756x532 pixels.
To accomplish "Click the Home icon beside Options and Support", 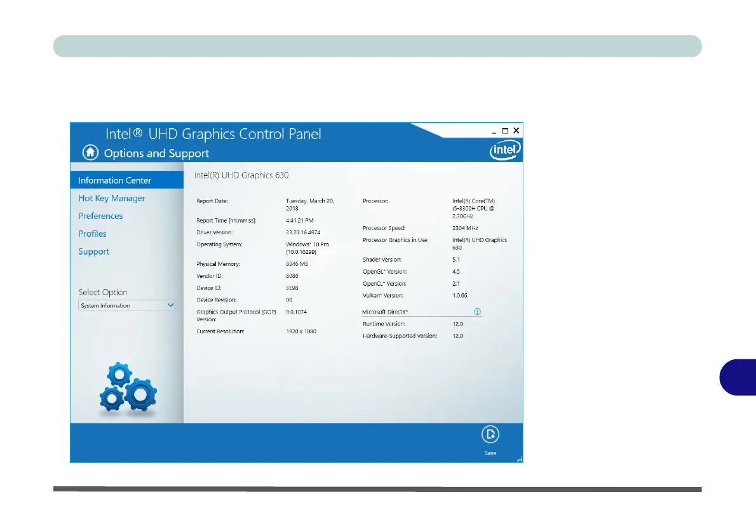I will click(x=90, y=152).
